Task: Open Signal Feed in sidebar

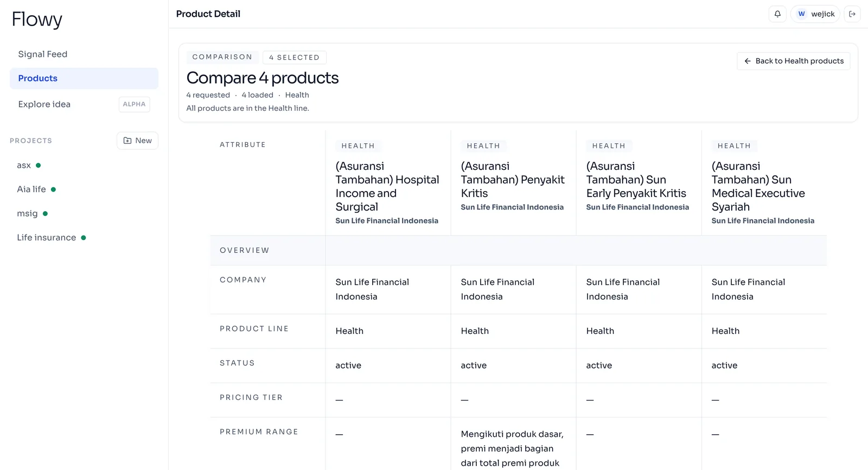Action: (84, 54)
